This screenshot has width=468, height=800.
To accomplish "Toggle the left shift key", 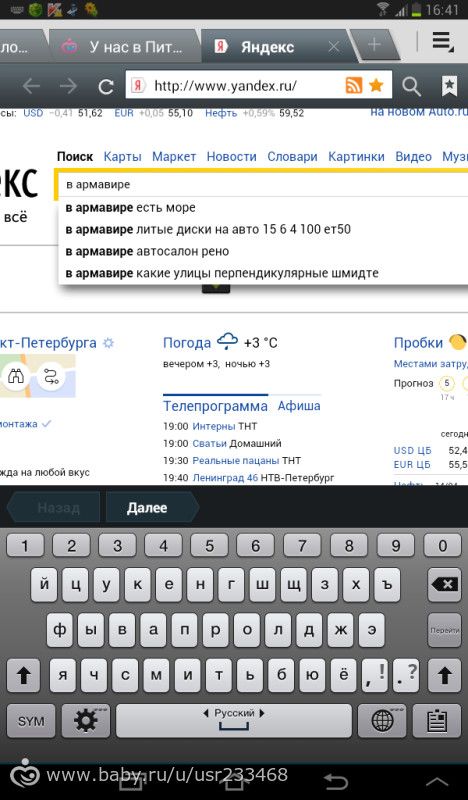I will point(23,675).
